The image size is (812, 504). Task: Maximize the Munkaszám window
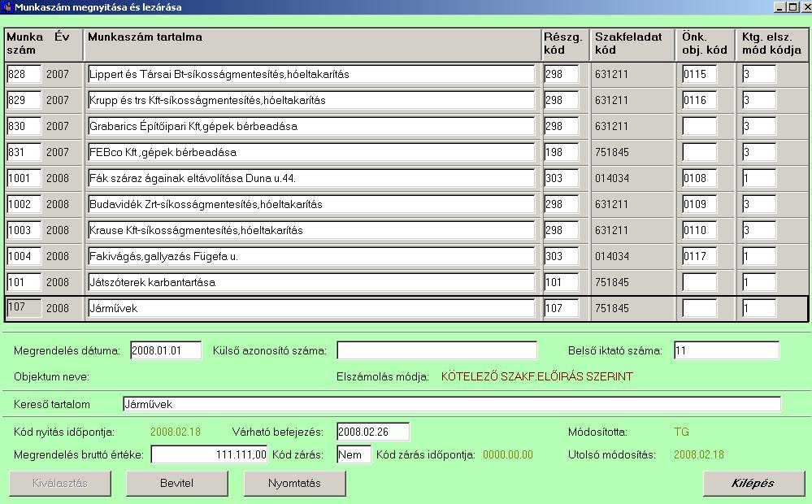[792, 7]
